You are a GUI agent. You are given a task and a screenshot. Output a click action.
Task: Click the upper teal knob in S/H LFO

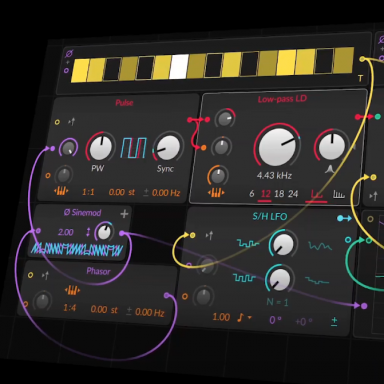point(283,244)
